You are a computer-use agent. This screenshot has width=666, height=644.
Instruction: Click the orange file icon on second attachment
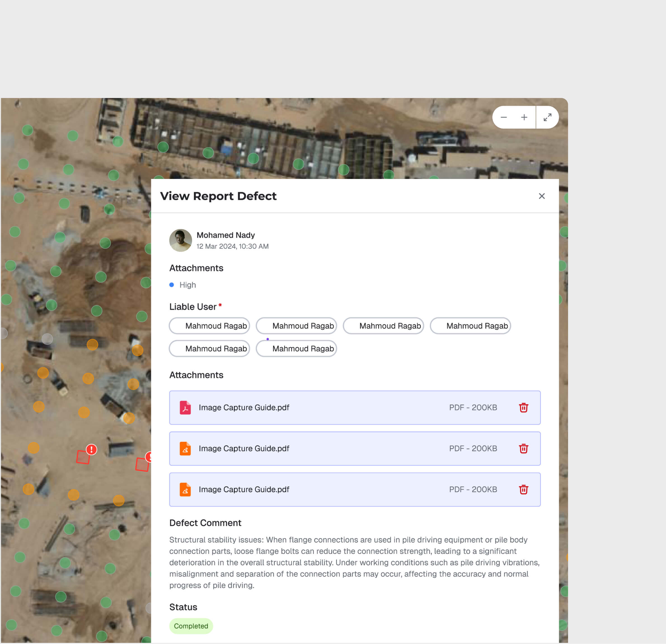(x=185, y=449)
